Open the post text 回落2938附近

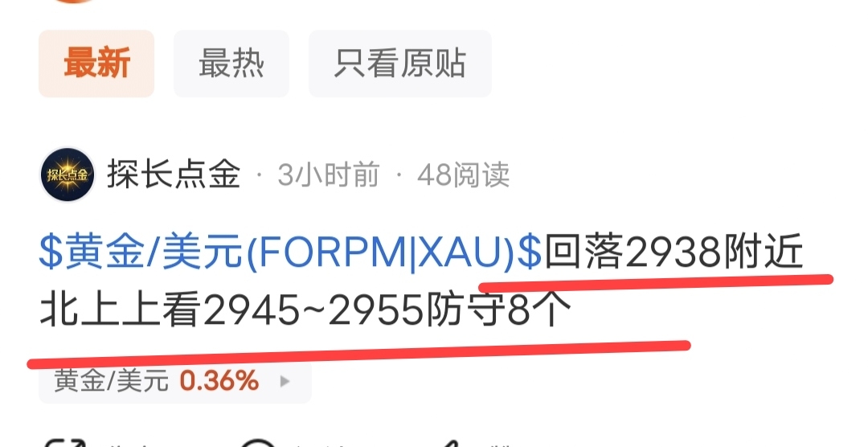pyautogui.click(x=674, y=252)
